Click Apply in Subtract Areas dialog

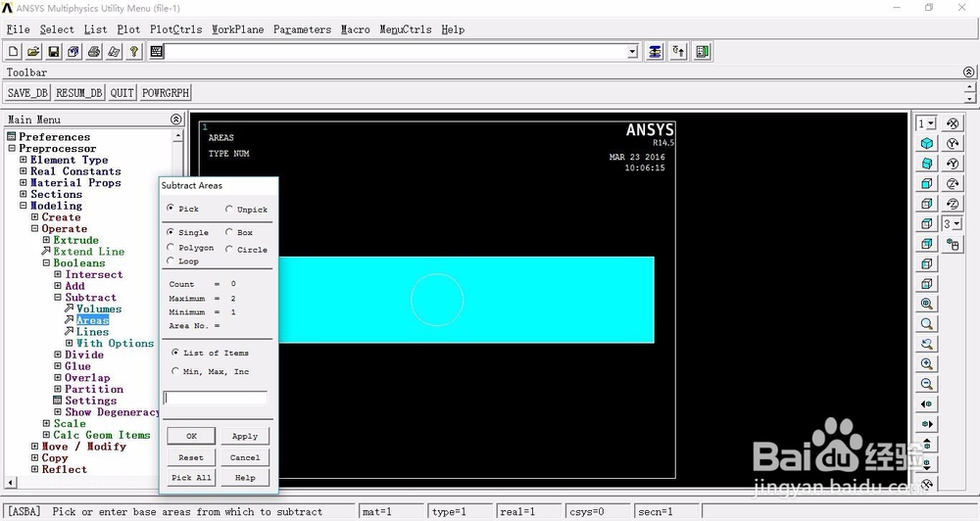point(245,436)
